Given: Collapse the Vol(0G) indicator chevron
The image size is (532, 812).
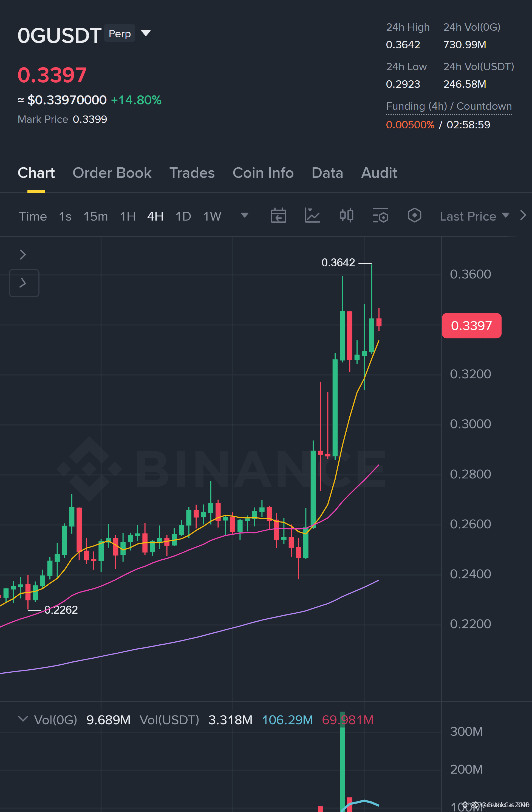Looking at the screenshot, I should coord(23,719).
